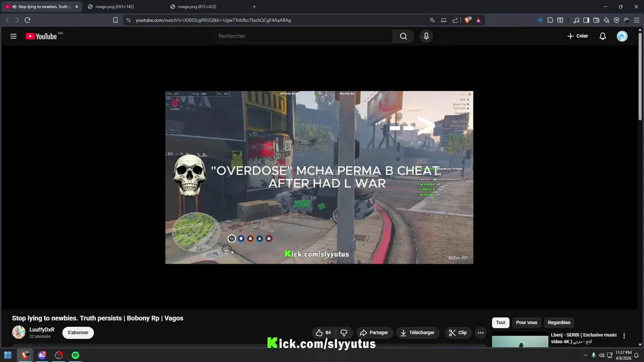The width and height of the screenshot is (644, 362).
Task: Open the Brave Wallet icon
Action: pos(596,20)
